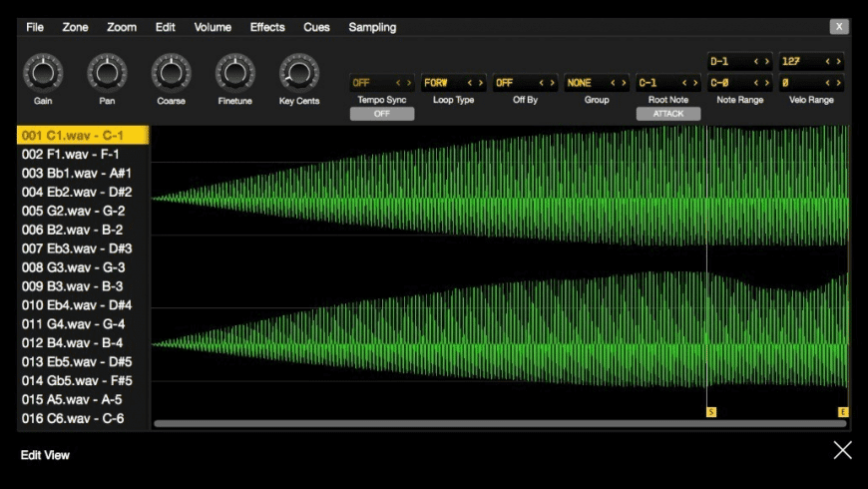
Task: Click next arrow on Root Note selector
Action: coord(696,84)
